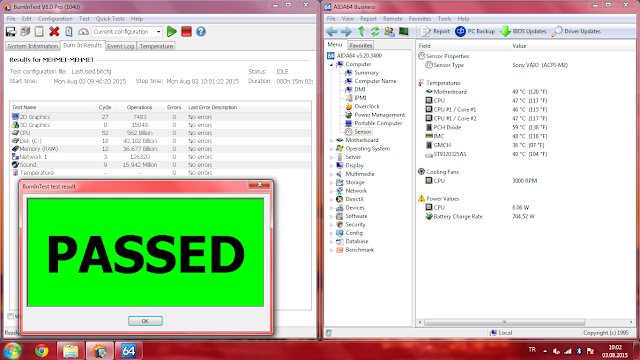Clear results with the red X icon

[54, 31]
